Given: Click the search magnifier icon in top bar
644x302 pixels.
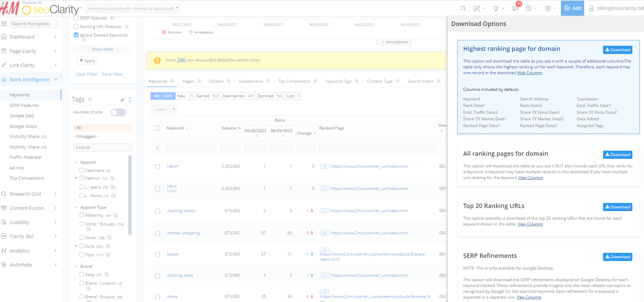Looking at the screenshot, I should pos(463,8).
